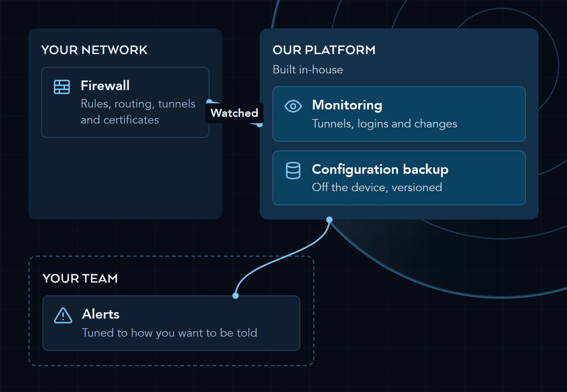567x392 pixels.
Task: Click the firewall brick-wall icon
Action: 62,87
